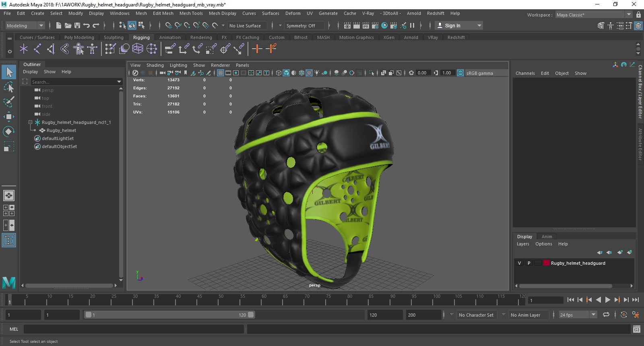Click the play forwards button

click(x=608, y=300)
